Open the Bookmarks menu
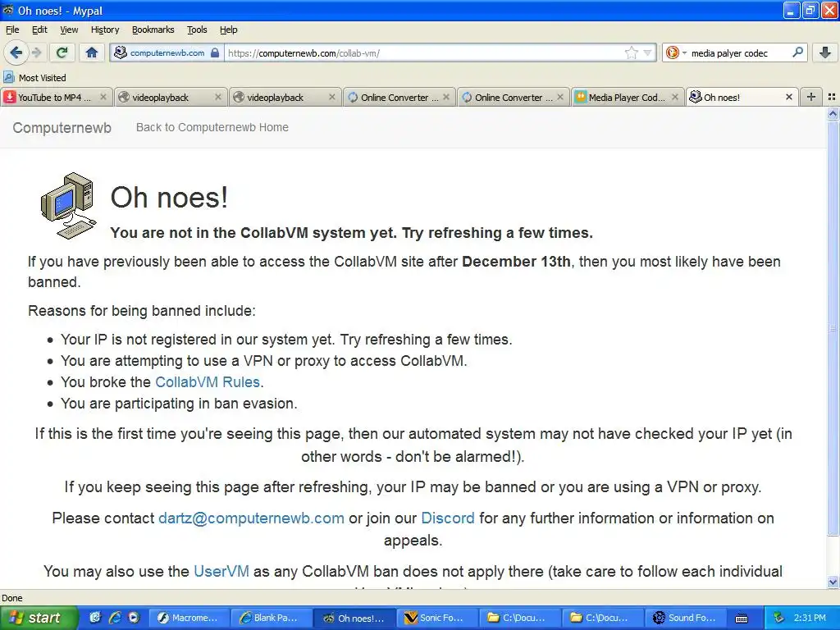The height and width of the screenshot is (630, 840). click(x=153, y=30)
